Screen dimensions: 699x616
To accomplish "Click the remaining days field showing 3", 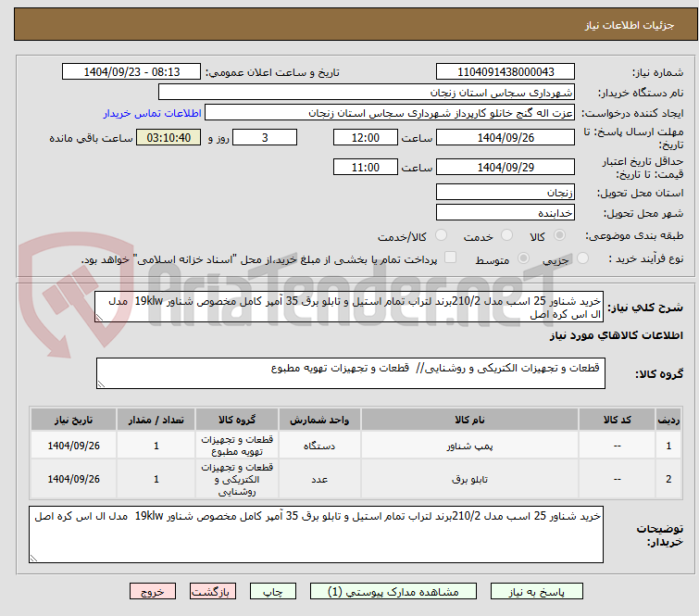I will point(265,137).
